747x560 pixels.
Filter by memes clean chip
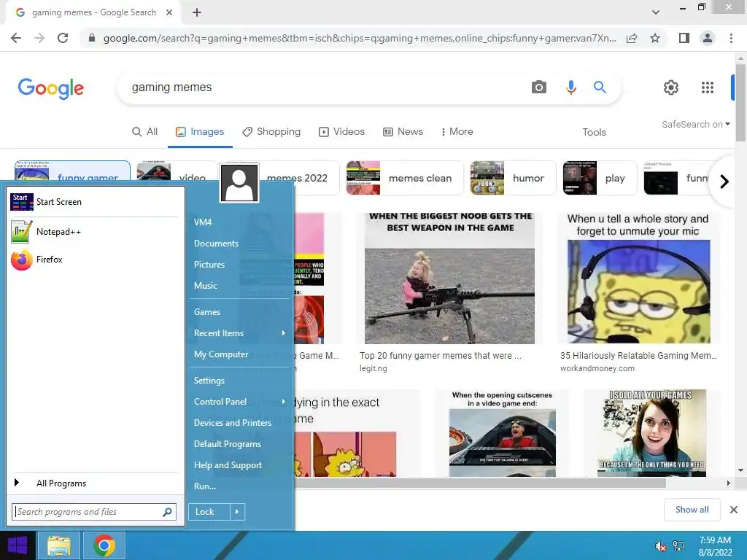pos(405,178)
